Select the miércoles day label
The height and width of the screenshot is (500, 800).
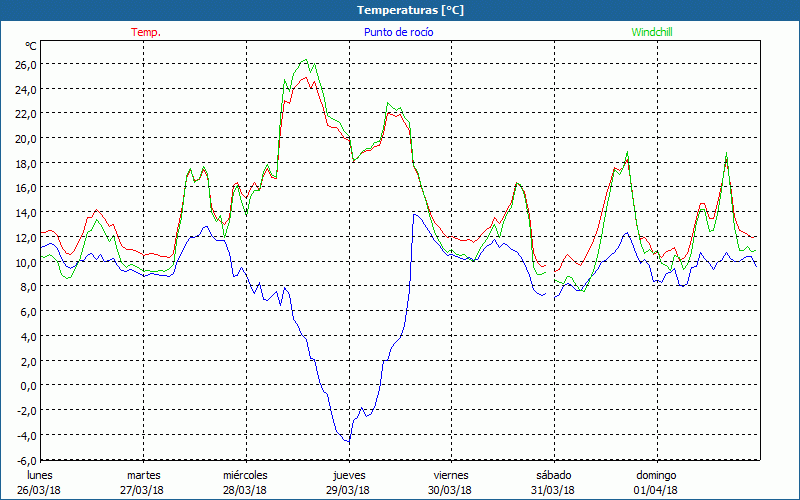245,475
